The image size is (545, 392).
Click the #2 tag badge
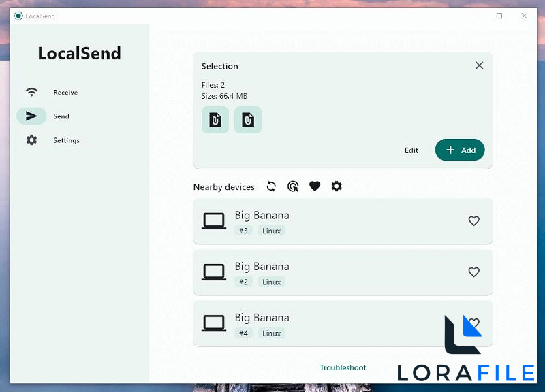243,282
